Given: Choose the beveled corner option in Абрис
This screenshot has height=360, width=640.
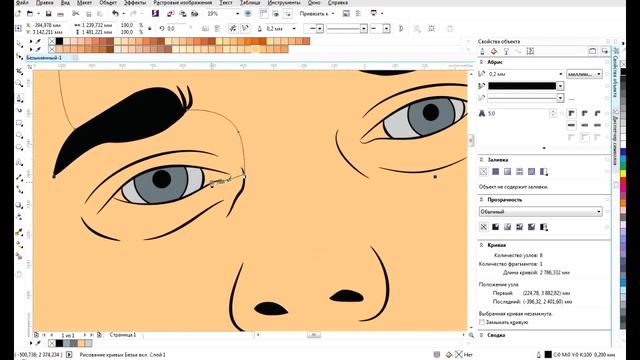Looking at the screenshot, I should [x=597, y=113].
